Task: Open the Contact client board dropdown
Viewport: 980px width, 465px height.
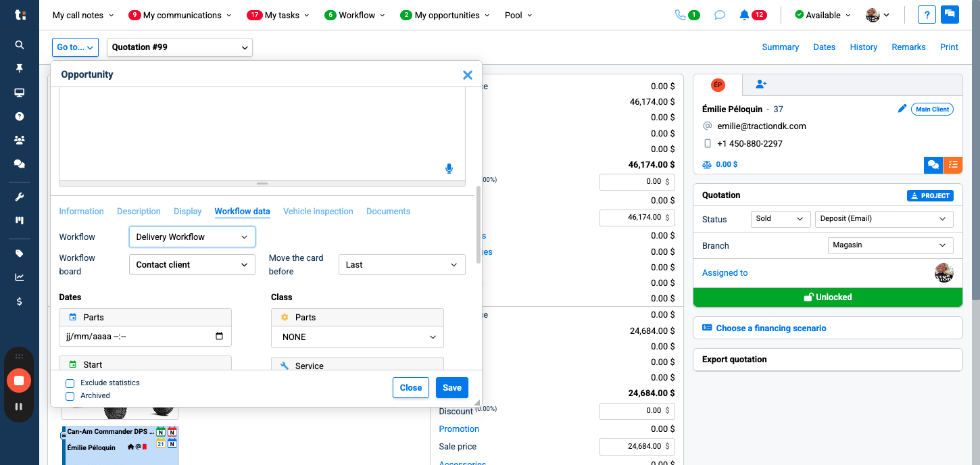Action: tap(192, 265)
